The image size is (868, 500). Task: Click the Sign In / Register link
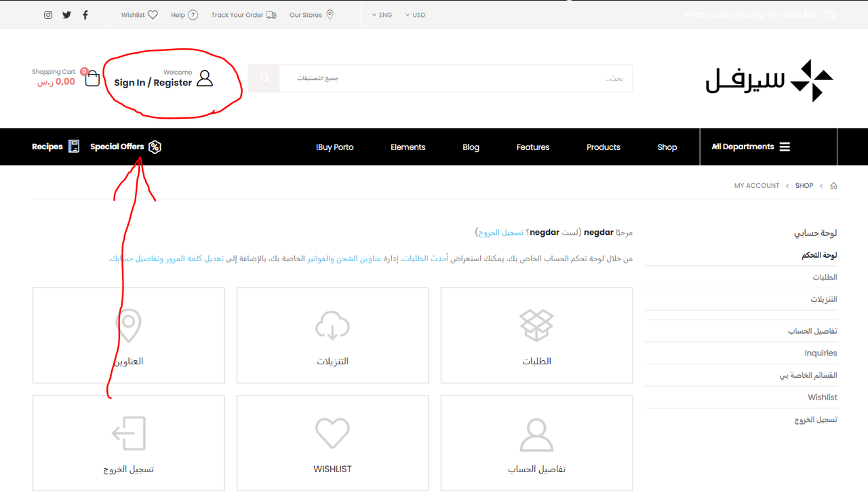pyautogui.click(x=153, y=83)
